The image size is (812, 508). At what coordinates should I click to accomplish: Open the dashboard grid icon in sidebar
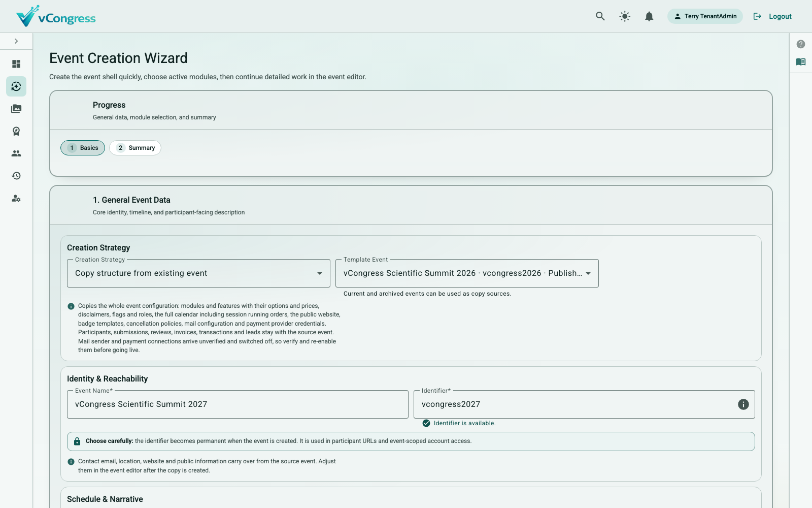click(x=16, y=64)
